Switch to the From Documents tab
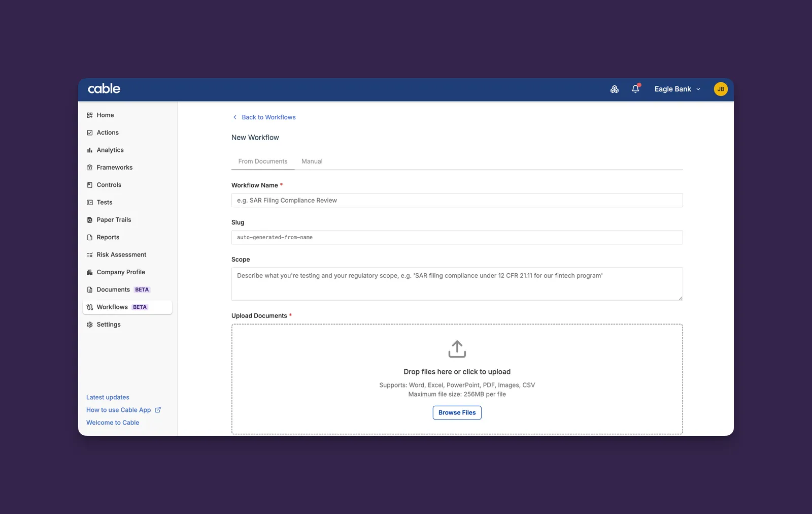The image size is (812, 514). click(263, 162)
